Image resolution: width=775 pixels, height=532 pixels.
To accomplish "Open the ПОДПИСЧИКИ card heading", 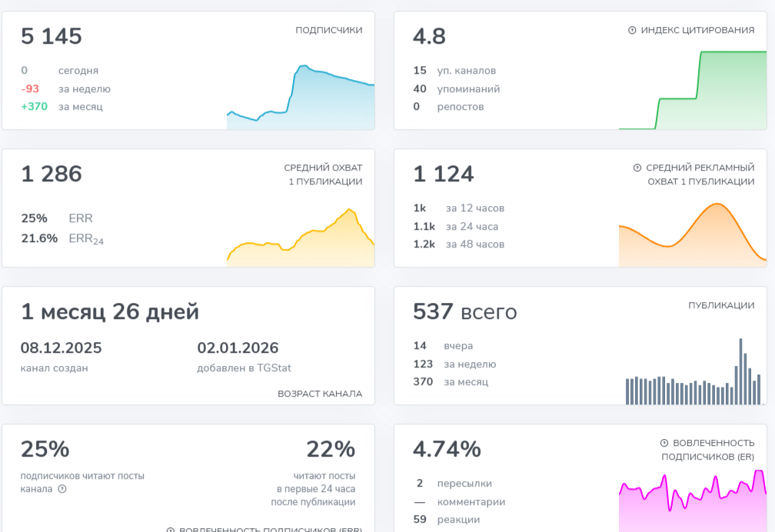I will coord(328,30).
